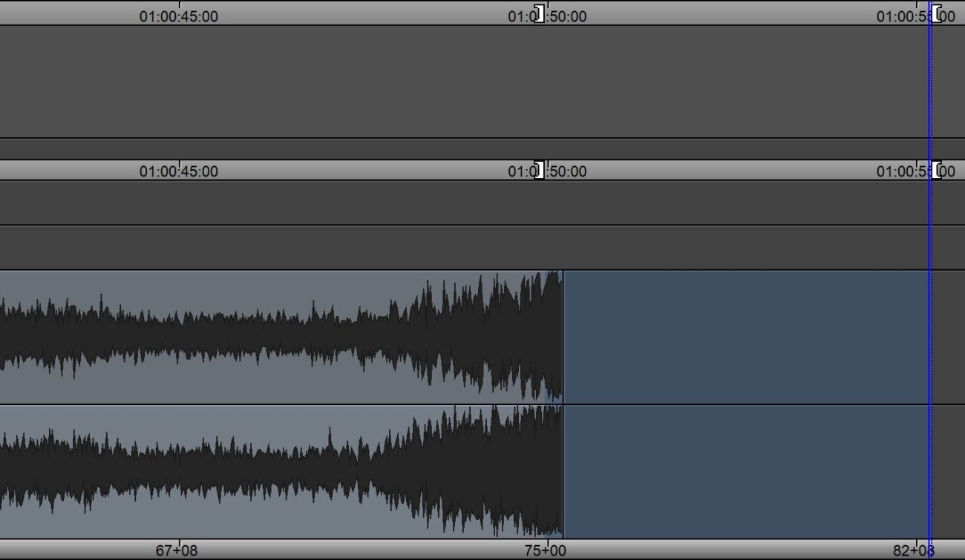Click the mark-out icon on lower timecode ruler

(x=540, y=170)
